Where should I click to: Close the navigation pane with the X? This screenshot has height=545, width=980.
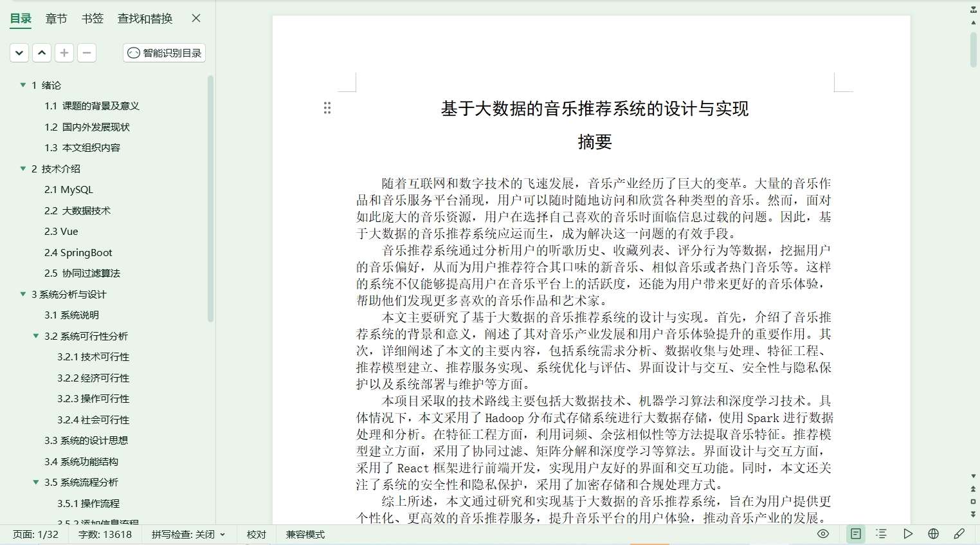coord(196,18)
